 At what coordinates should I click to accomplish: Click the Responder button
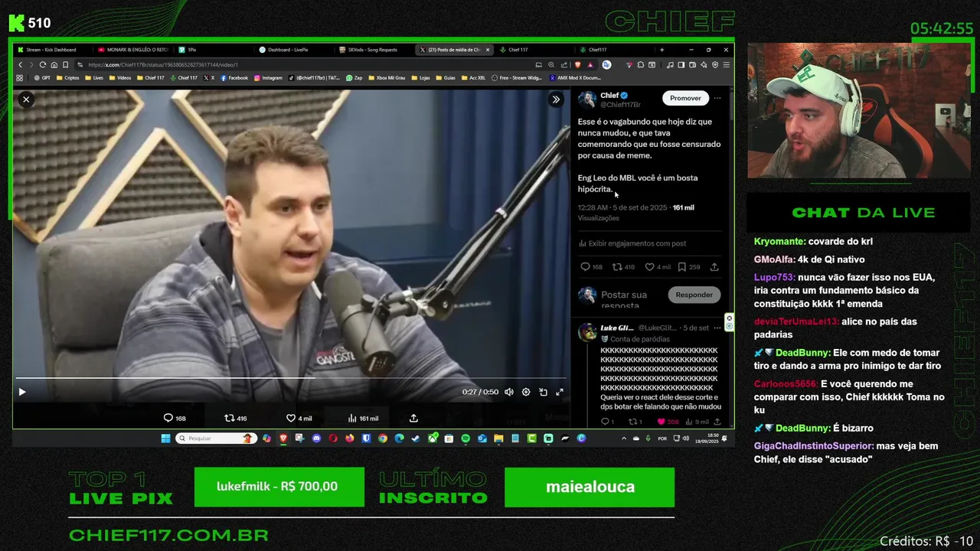(x=694, y=295)
